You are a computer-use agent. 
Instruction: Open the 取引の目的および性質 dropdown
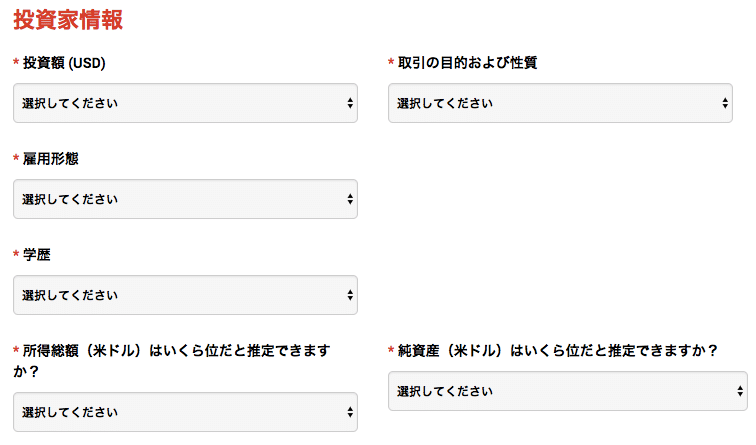[x=560, y=103]
